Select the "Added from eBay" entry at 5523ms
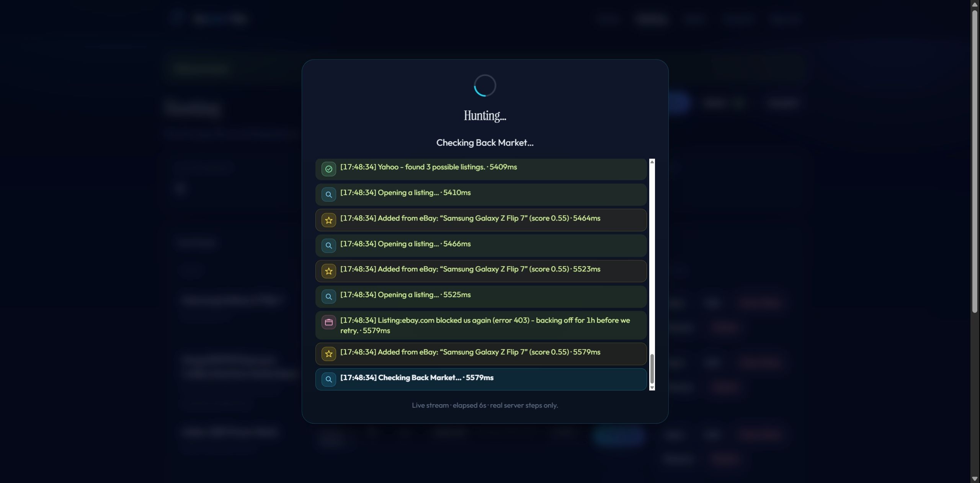The width and height of the screenshot is (980, 483). pyautogui.click(x=481, y=271)
